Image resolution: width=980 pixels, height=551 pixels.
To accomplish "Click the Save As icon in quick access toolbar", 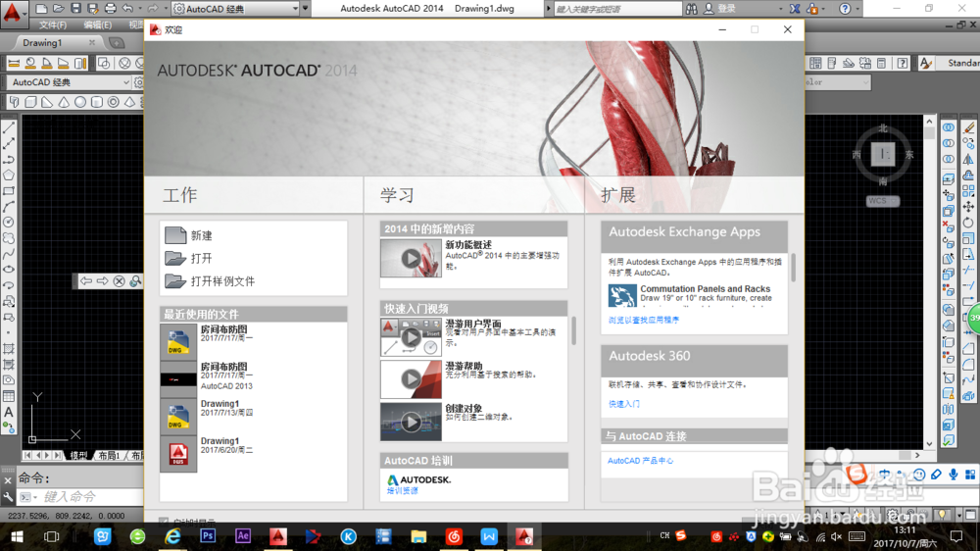I will (x=92, y=9).
